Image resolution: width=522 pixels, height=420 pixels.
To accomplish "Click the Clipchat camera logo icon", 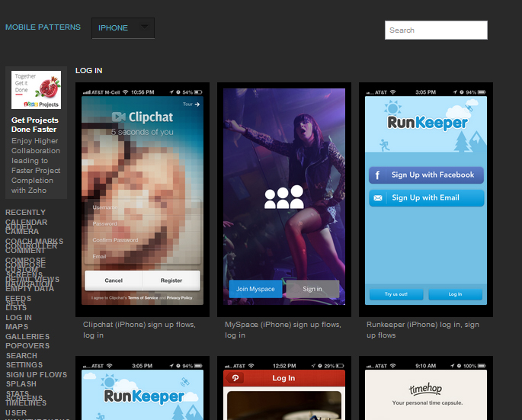I will tap(119, 117).
